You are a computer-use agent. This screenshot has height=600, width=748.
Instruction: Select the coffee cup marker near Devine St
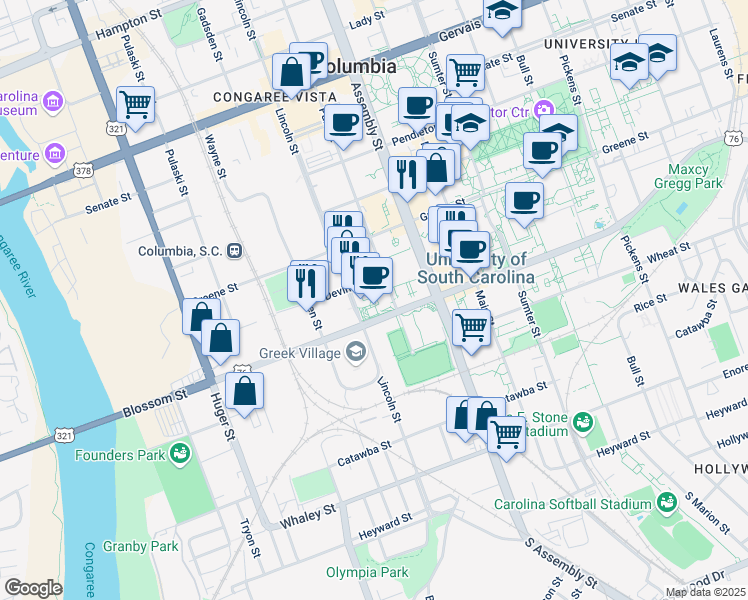(x=374, y=275)
